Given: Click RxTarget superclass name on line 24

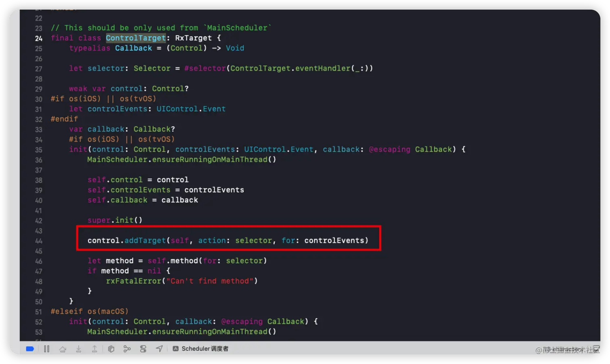Looking at the screenshot, I should click(x=193, y=38).
